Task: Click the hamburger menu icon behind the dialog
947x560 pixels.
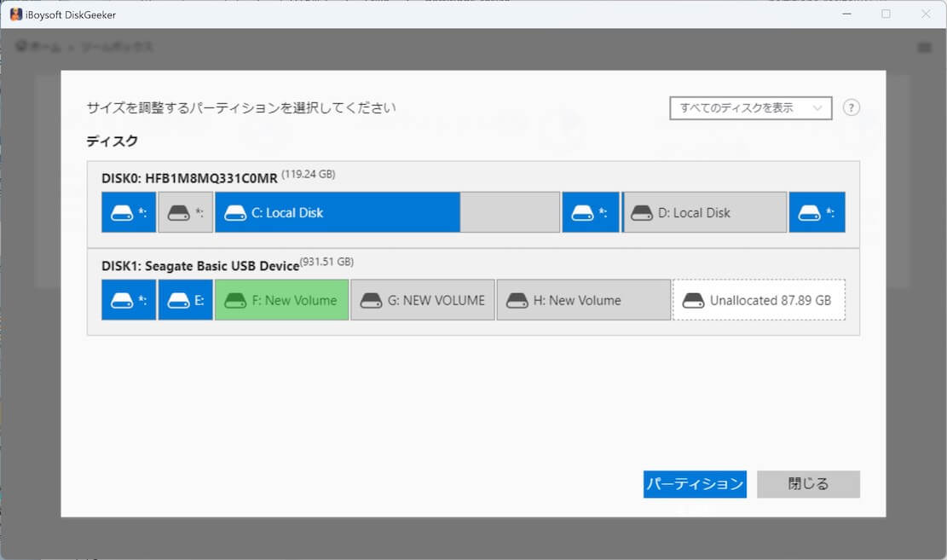Action: 924,47
